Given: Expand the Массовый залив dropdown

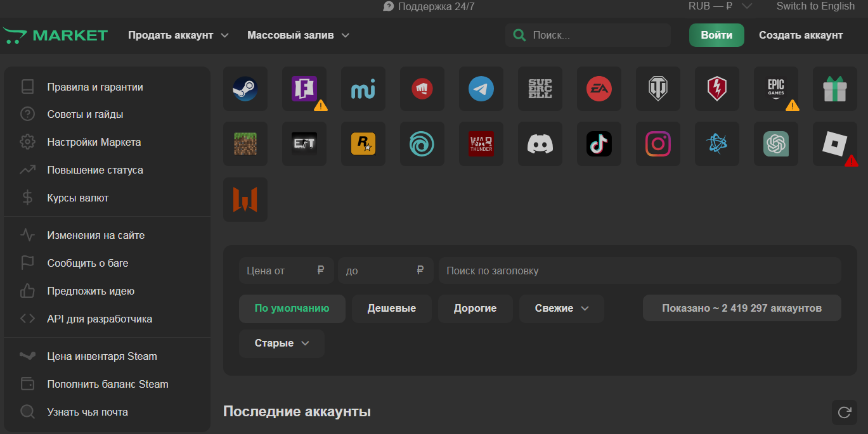Looking at the screenshot, I should tap(298, 35).
